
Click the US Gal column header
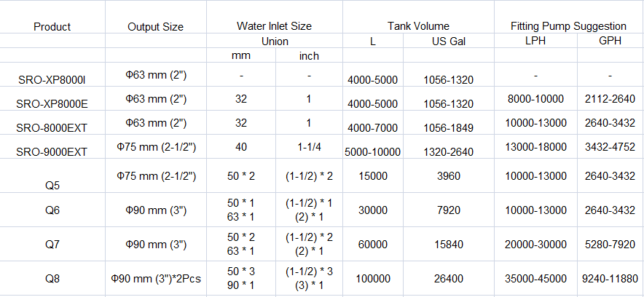448,41
